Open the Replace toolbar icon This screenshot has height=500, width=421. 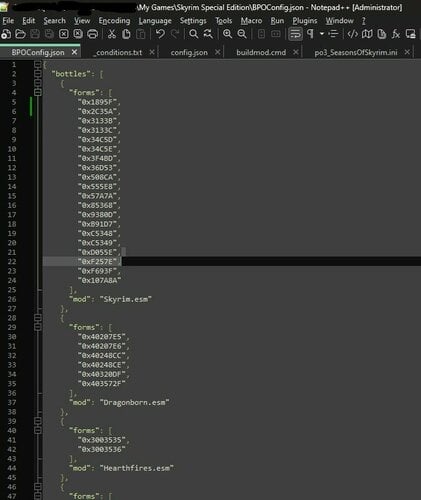pyautogui.click(x=208, y=34)
